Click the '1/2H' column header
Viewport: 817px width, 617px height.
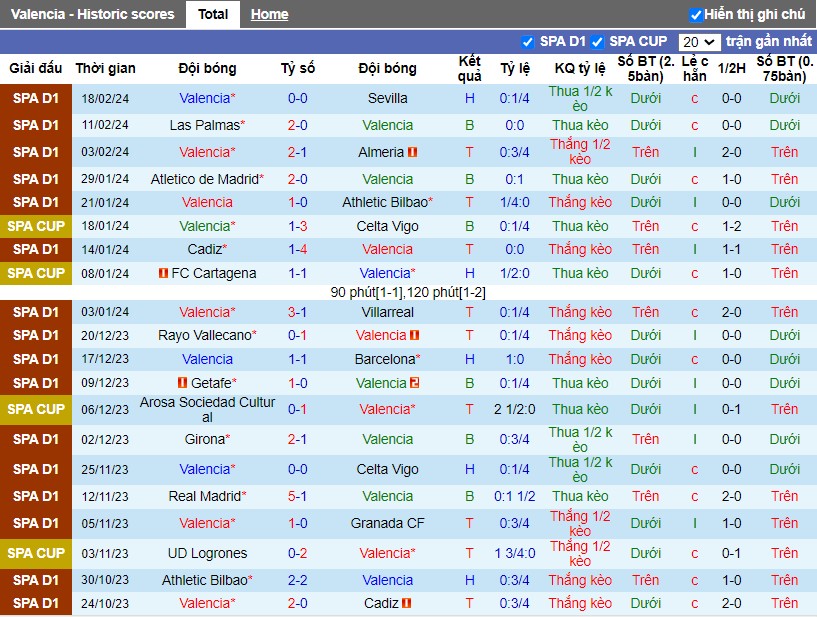point(732,68)
